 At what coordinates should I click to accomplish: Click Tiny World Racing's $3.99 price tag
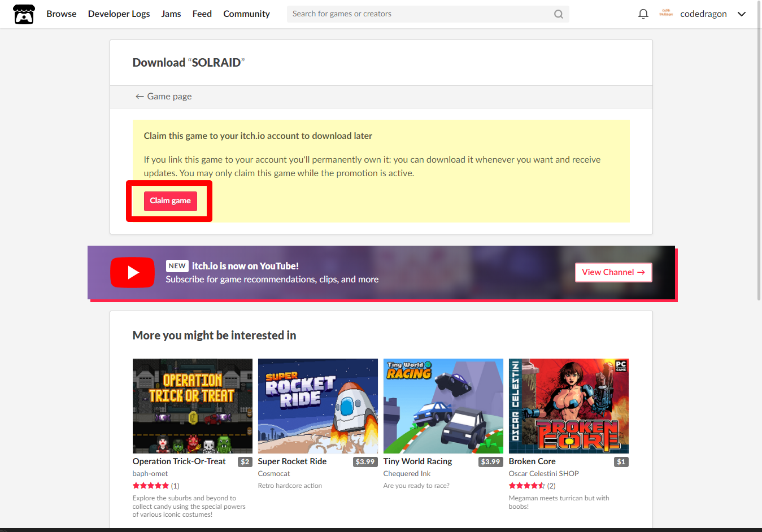(491, 462)
